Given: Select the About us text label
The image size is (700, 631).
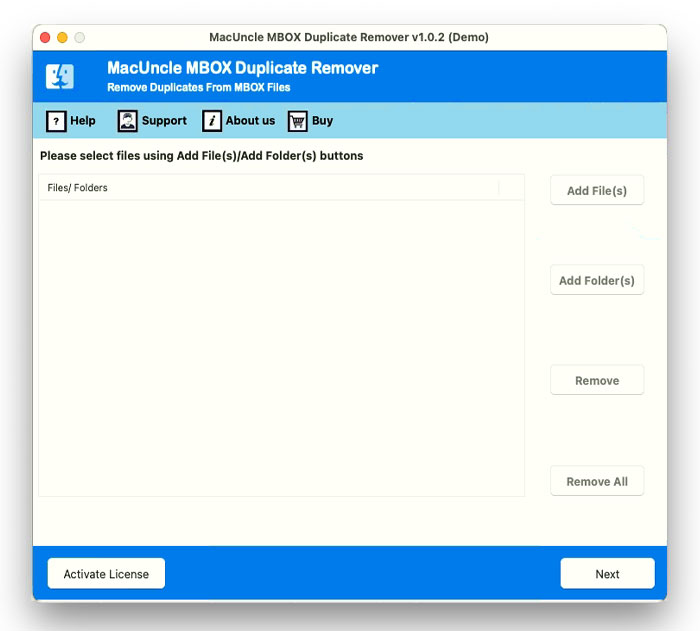Looking at the screenshot, I should (250, 121).
